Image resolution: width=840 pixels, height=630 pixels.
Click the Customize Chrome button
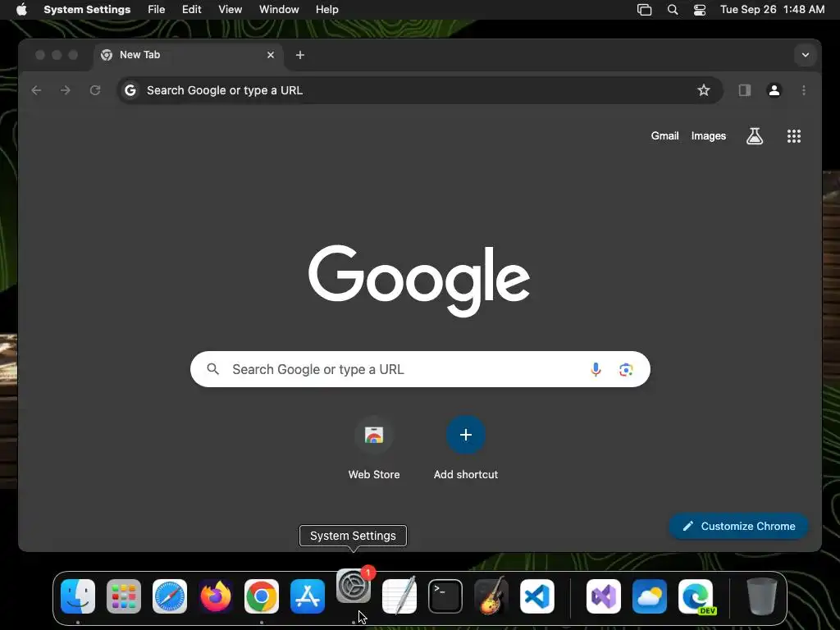(x=738, y=527)
